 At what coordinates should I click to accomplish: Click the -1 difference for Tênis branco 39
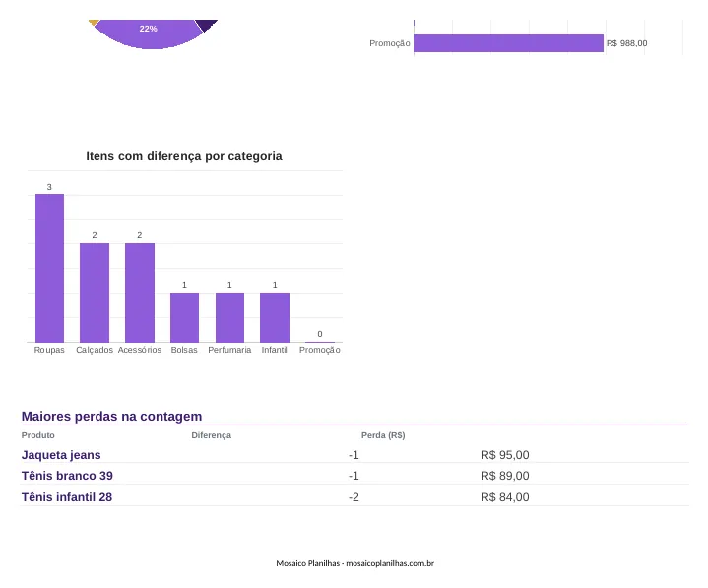pyautogui.click(x=354, y=476)
